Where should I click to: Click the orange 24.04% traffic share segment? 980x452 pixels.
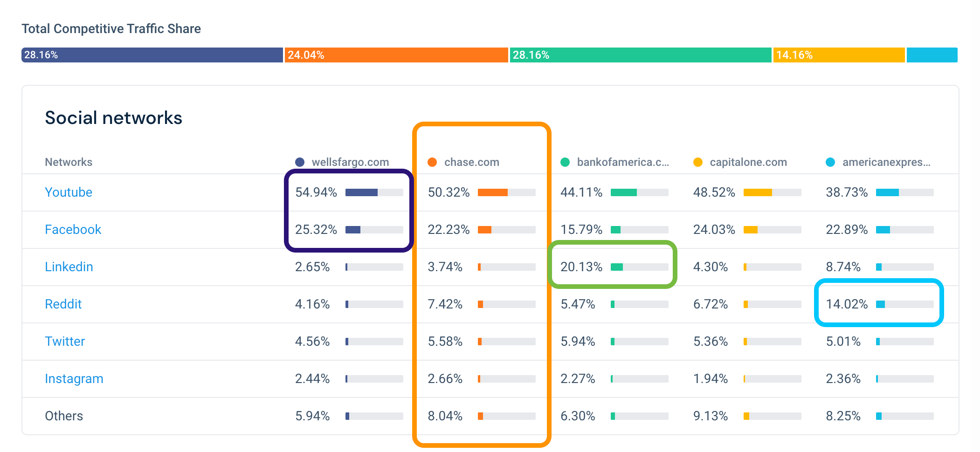point(396,55)
